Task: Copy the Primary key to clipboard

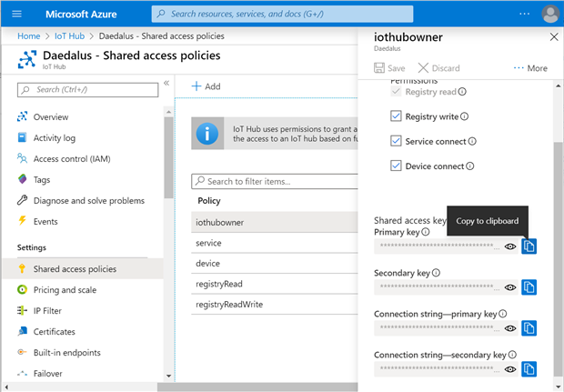Action: click(x=529, y=246)
